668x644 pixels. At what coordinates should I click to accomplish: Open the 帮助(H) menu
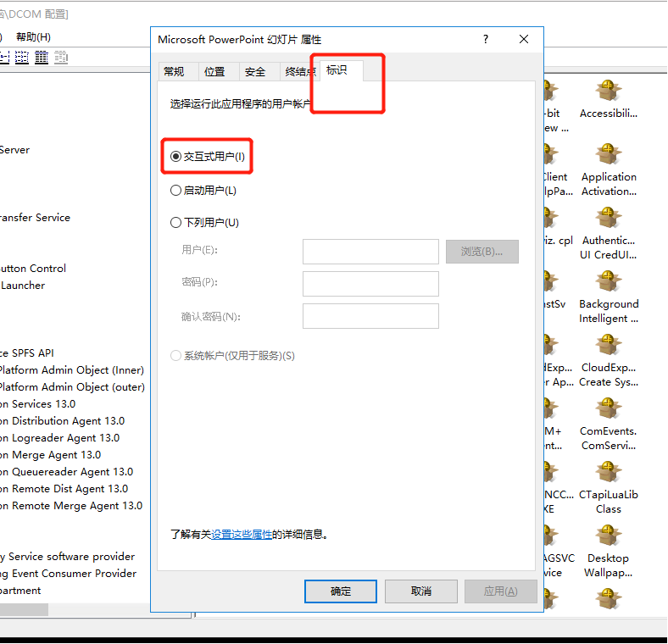33,37
